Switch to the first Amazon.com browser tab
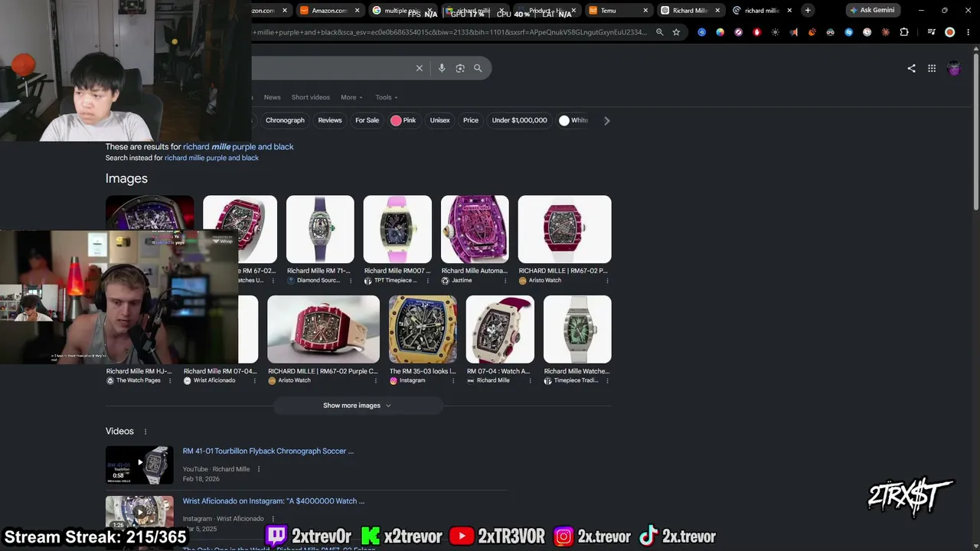Image resolution: width=980 pixels, height=551 pixels. coord(263,11)
